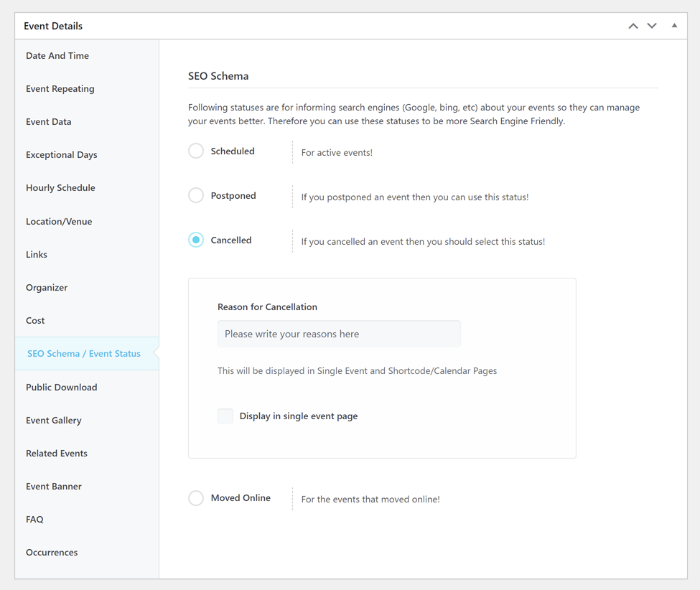Click the Reason for Cancellation field
Image resolution: width=700 pixels, height=590 pixels.
339,334
